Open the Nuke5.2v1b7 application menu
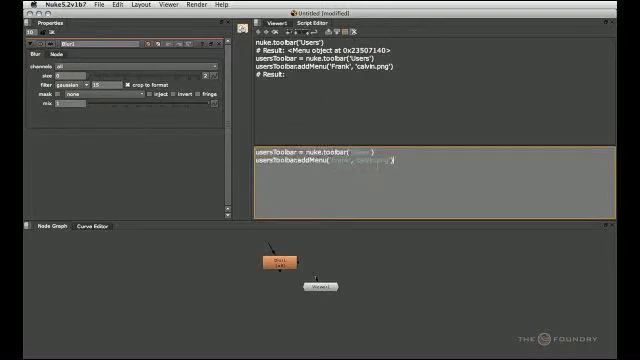The image size is (640, 360). tap(66, 4)
